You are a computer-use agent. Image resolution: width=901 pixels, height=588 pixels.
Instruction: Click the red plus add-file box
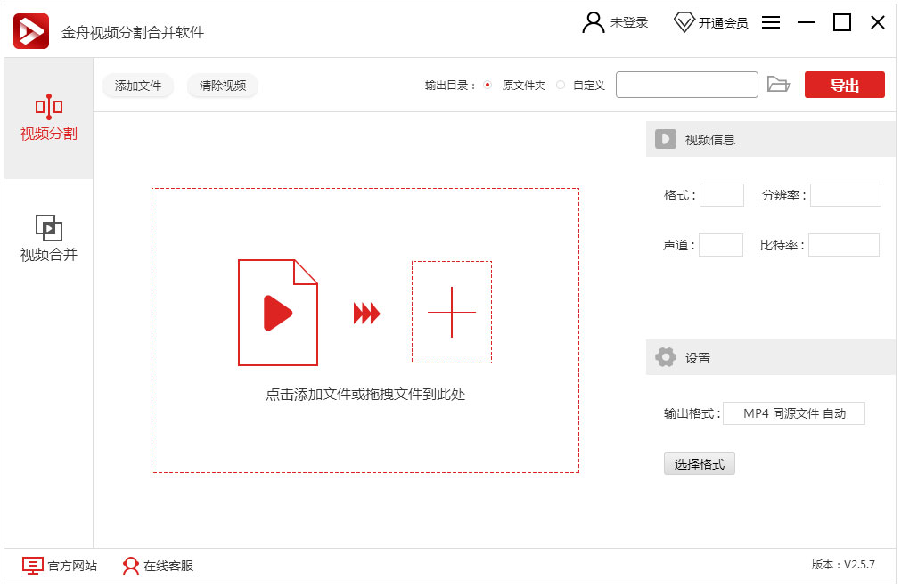coord(451,313)
